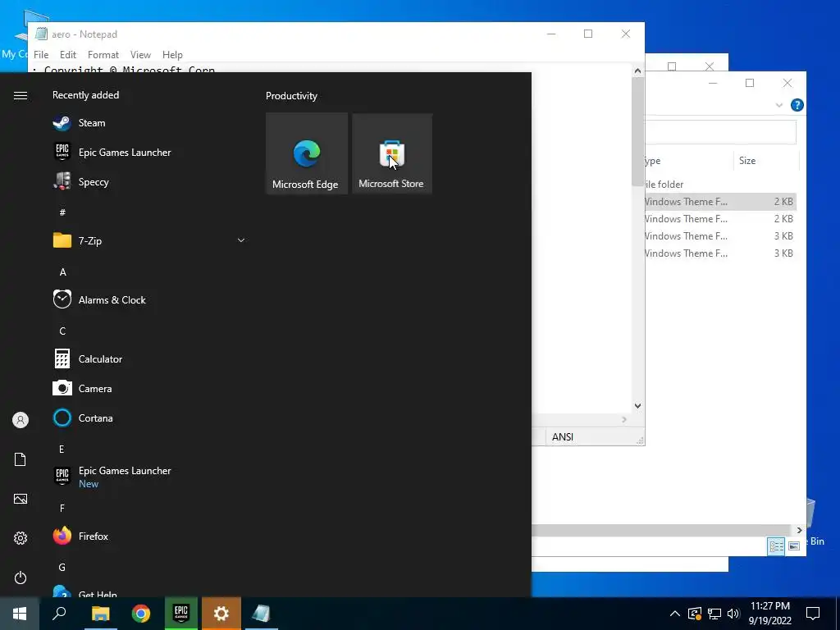Open the network tray icon
This screenshot has height=630, width=840.
pos(714,614)
